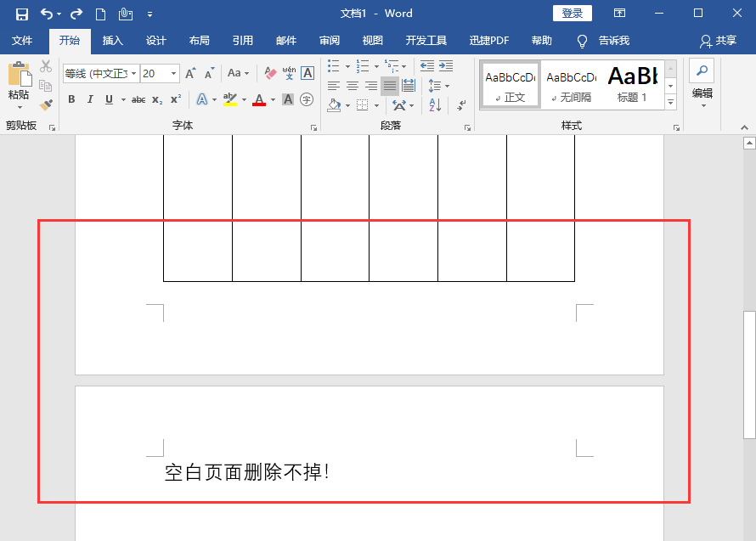
Task: Click the Save icon in title bar
Action: 22,14
